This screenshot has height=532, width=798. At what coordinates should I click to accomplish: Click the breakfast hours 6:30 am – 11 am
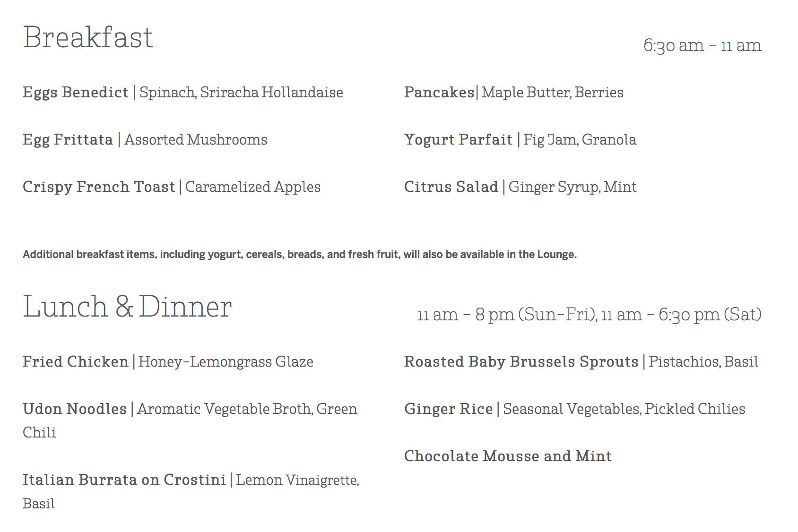pyautogui.click(x=703, y=46)
